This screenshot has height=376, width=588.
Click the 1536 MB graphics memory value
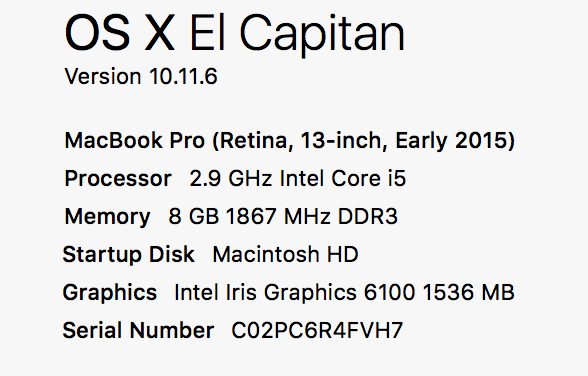pyautogui.click(x=468, y=292)
